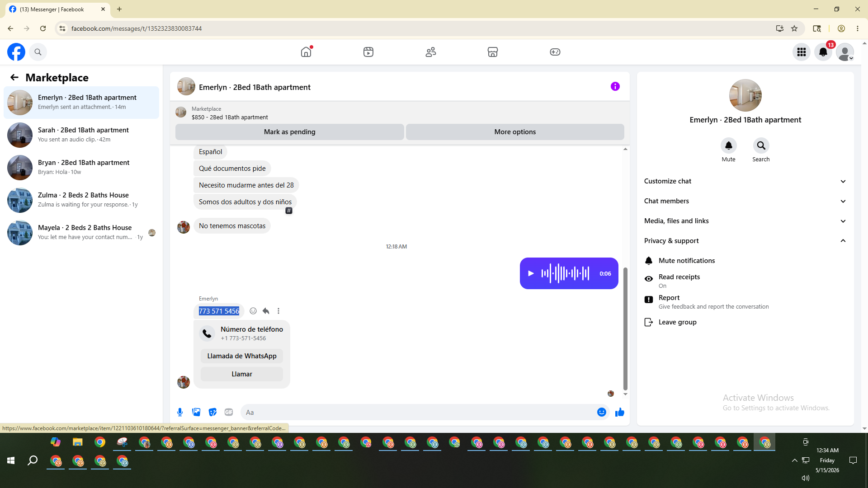Expand the Customize chat section
The image size is (868, 488).
coord(745,181)
